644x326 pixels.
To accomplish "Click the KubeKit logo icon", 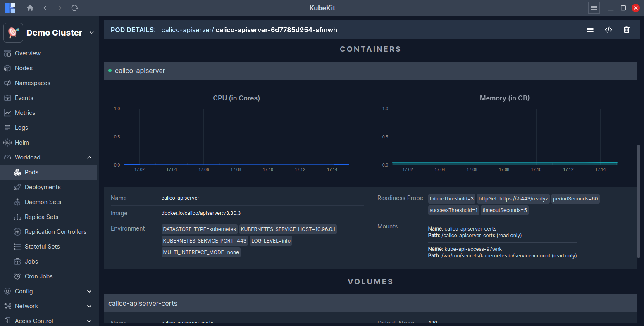I will 10,8.
